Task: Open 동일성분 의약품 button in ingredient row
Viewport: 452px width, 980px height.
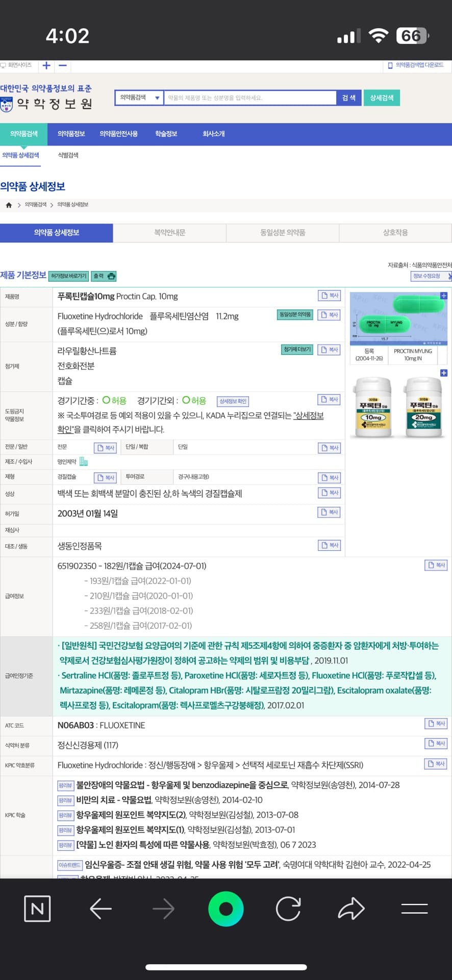Action: (x=295, y=314)
